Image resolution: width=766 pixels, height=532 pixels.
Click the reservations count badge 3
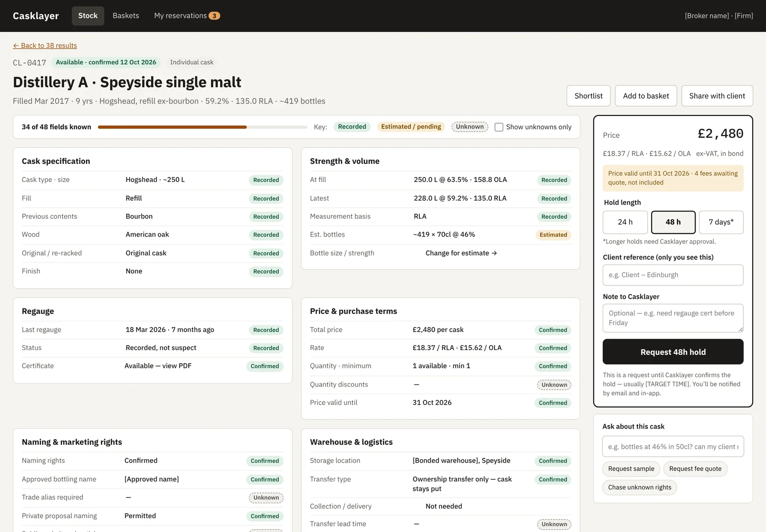pyautogui.click(x=214, y=16)
